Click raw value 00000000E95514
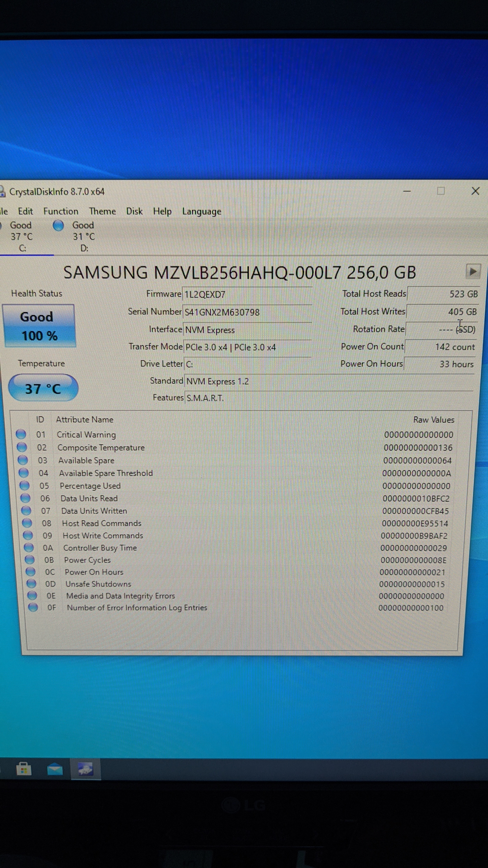This screenshot has height=868, width=488. point(415,523)
